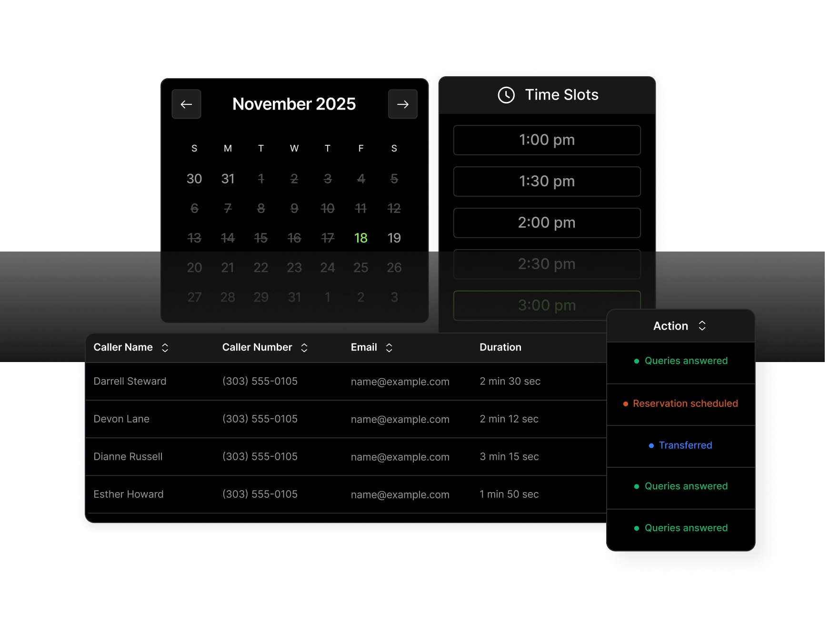Select the 1:00 pm time slot
840x625 pixels.
[547, 140]
